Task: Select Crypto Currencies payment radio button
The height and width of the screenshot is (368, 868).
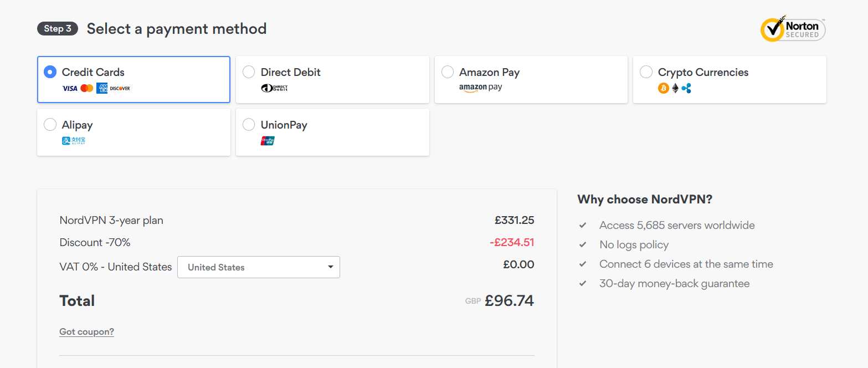Action: tap(646, 72)
